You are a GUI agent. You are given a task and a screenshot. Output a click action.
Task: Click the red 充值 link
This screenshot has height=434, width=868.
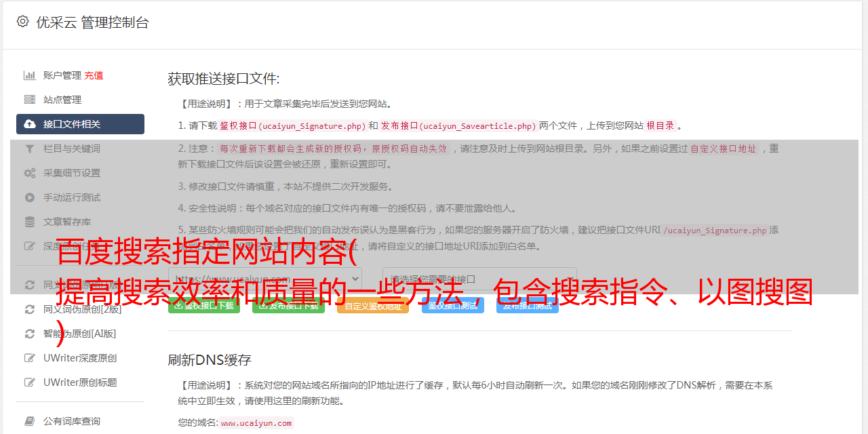pyautogui.click(x=94, y=75)
